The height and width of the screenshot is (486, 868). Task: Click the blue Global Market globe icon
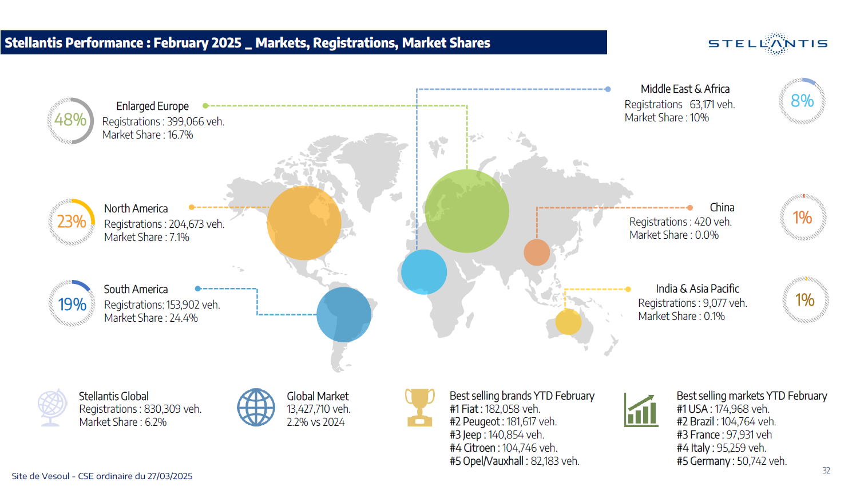tap(256, 408)
